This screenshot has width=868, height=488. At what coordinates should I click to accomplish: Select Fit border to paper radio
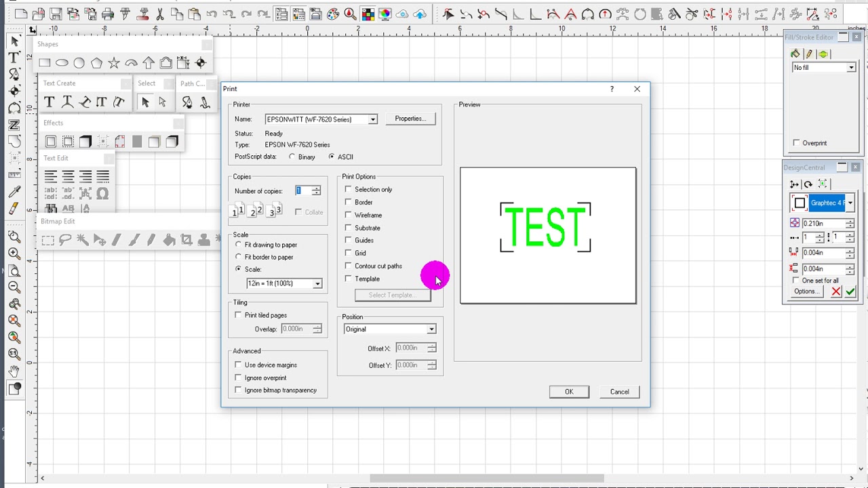(x=239, y=257)
